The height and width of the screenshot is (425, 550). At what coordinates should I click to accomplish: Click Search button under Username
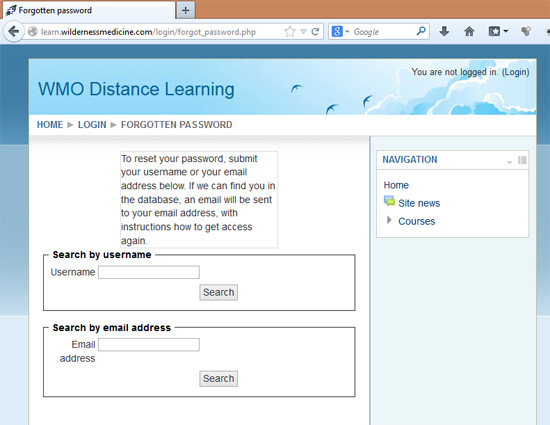pyautogui.click(x=219, y=292)
